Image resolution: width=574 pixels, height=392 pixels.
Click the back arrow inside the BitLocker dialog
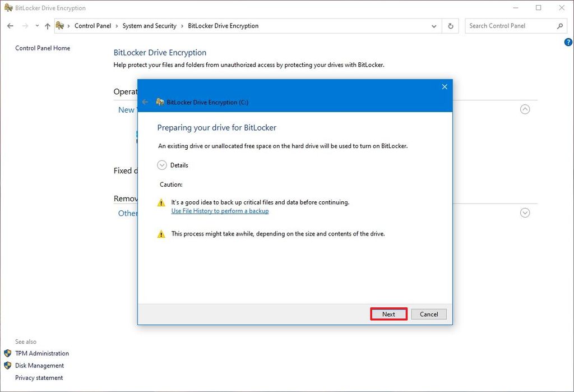145,102
